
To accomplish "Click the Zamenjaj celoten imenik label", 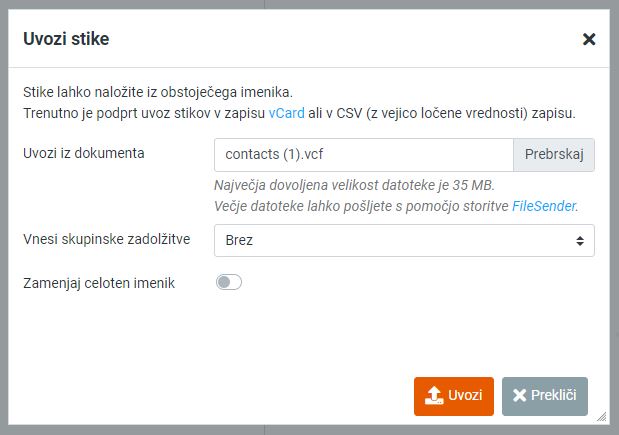I will click(x=99, y=283).
